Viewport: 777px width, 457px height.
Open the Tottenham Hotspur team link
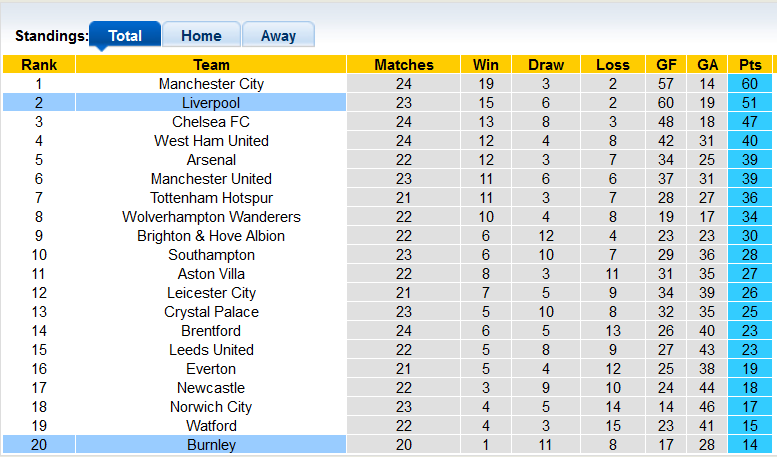click(211, 198)
